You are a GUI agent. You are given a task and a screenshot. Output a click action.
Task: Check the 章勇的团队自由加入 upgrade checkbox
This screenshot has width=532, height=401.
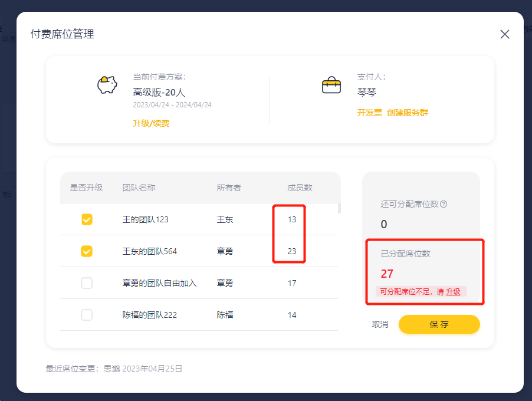coord(87,283)
